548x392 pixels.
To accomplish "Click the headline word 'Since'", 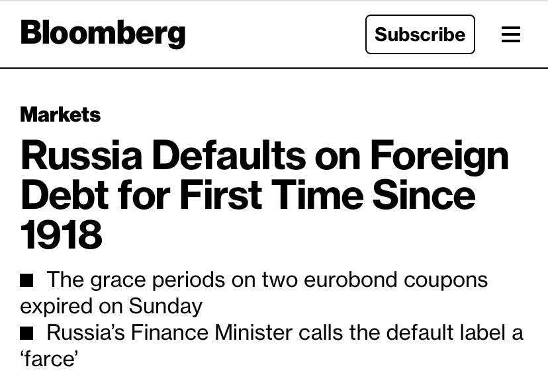I will [424, 195].
